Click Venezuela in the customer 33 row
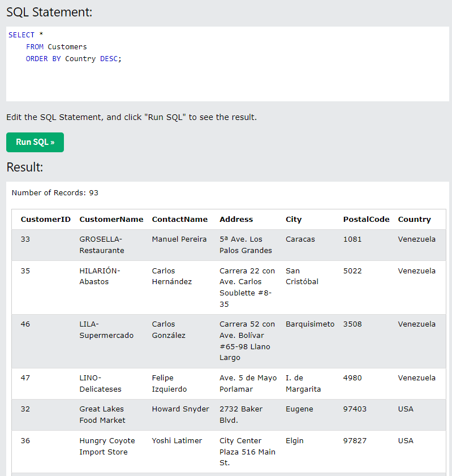The height and width of the screenshot is (476, 452). (x=417, y=239)
